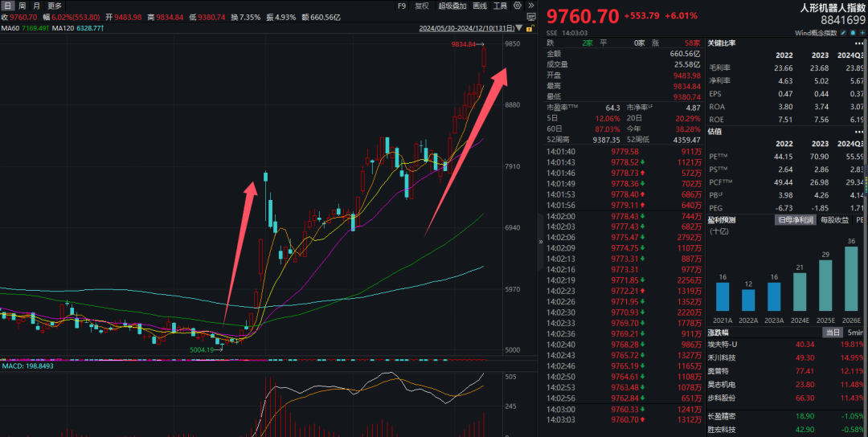Open stock 禾川科技 row
The width and height of the screenshot is (868, 437).
point(787,358)
